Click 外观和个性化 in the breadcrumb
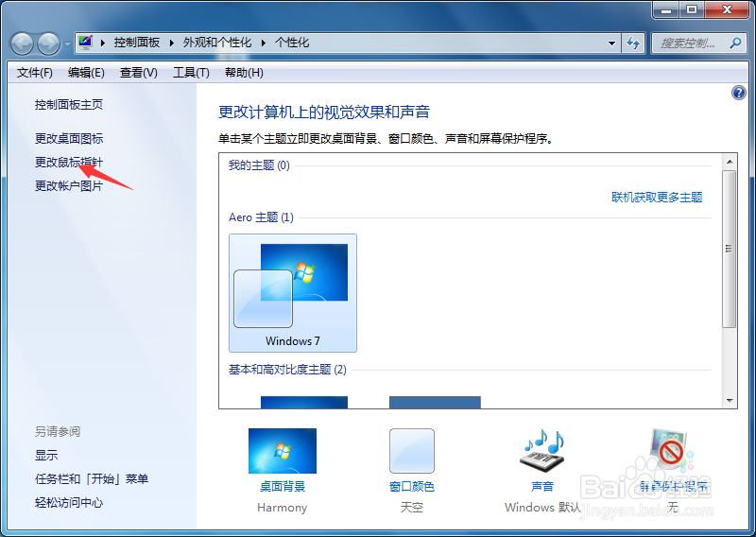The height and width of the screenshot is (537, 756). point(217,43)
